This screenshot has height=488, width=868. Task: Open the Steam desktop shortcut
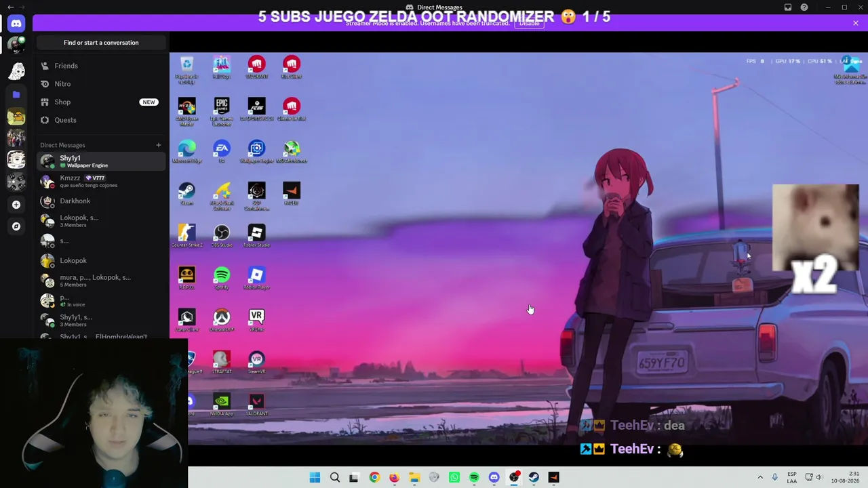pyautogui.click(x=186, y=193)
